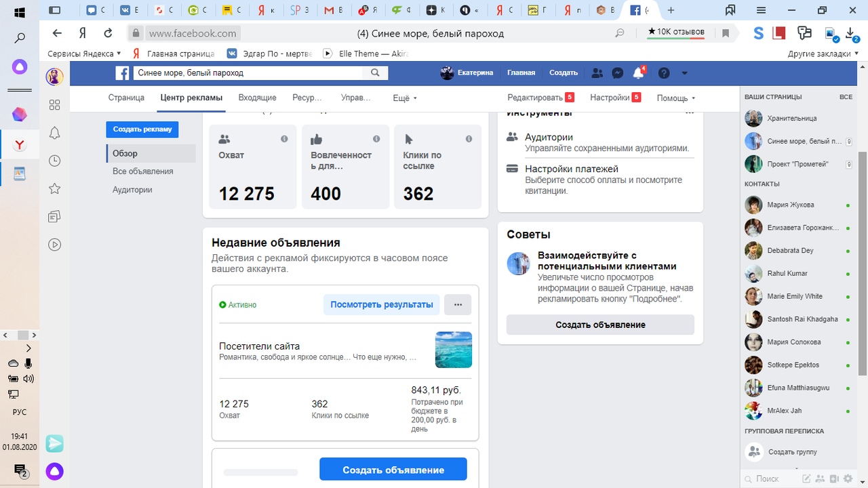
Task: Open favorites star icon in browser sidebar
Action: [55, 188]
